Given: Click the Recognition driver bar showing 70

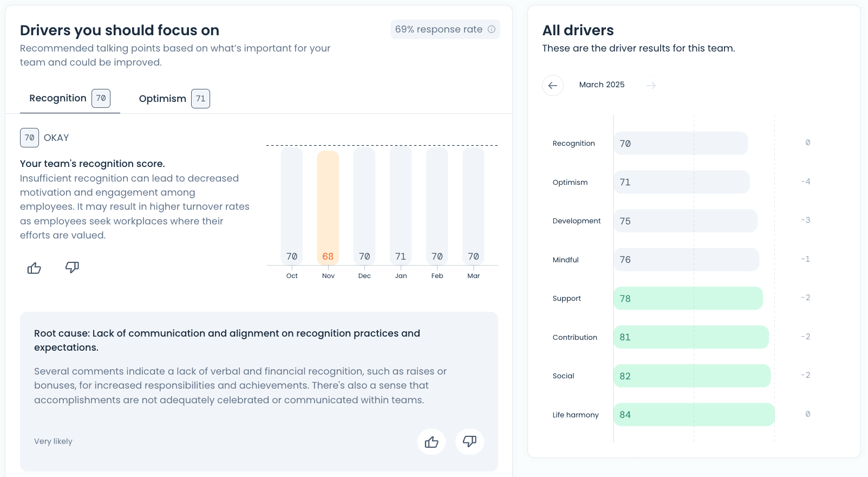Looking at the screenshot, I should click(681, 144).
